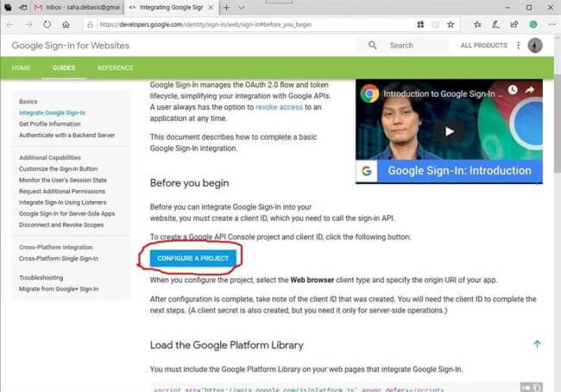
Task: Click the CONFIGURE A PROJECT button
Action: click(x=192, y=258)
